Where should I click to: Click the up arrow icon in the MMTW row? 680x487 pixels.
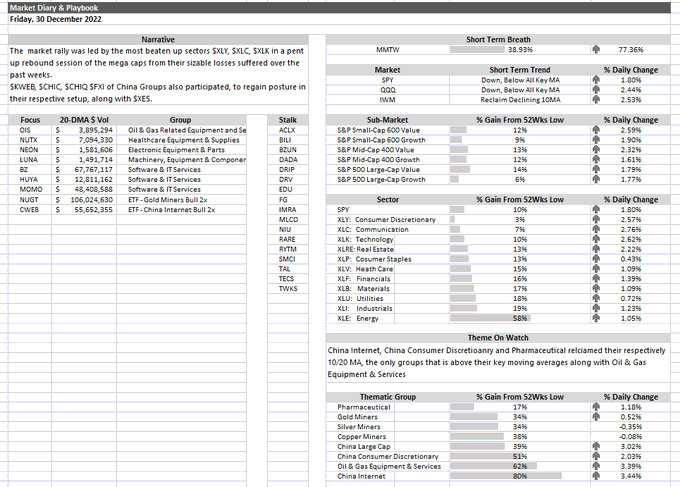click(x=596, y=49)
